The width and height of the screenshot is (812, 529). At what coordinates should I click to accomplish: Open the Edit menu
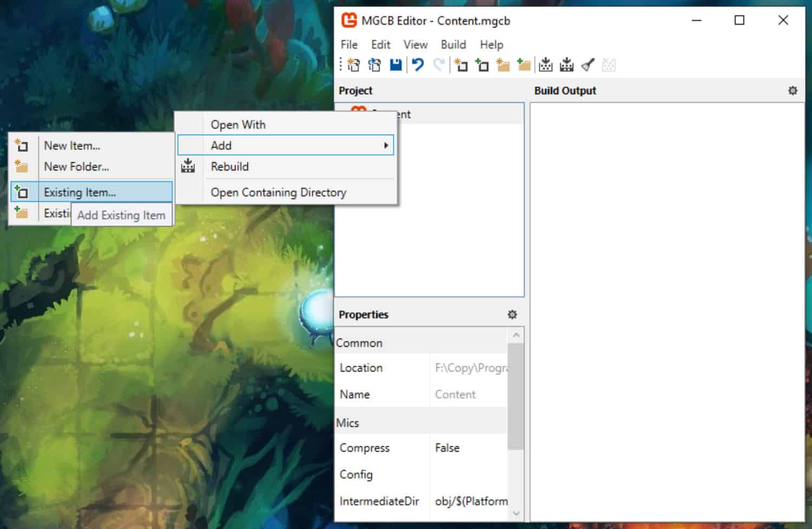381,44
